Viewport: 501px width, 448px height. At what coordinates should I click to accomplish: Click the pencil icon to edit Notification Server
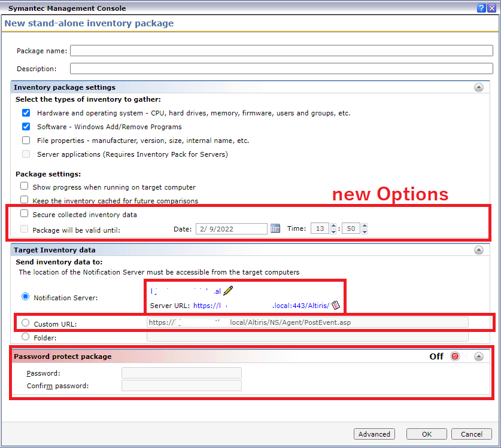tap(228, 291)
